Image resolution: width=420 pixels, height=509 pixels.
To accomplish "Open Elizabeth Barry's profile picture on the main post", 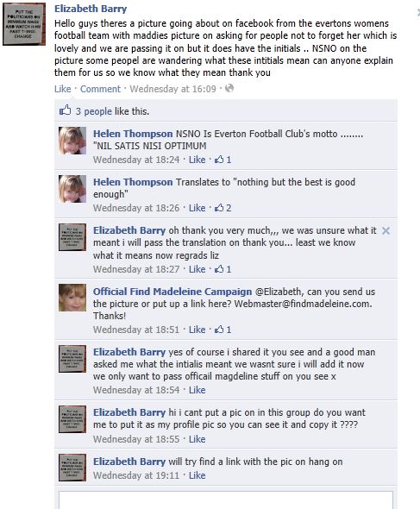I will 24,24.
